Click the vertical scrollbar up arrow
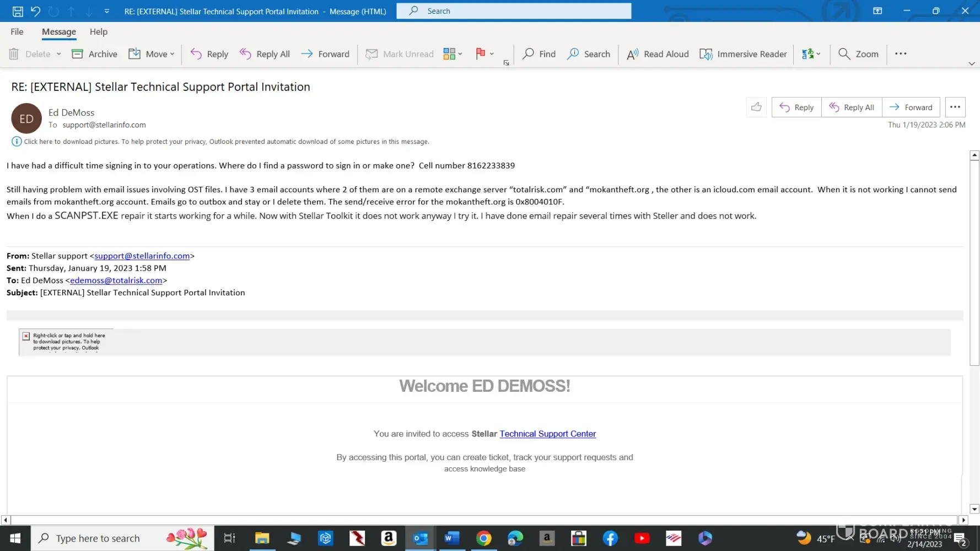This screenshot has height=551, width=980. point(974,155)
